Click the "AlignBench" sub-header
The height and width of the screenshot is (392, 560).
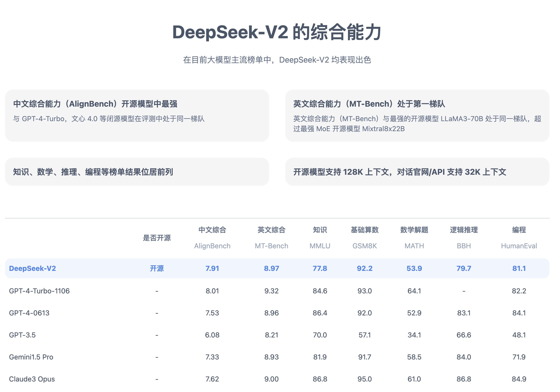(212, 246)
